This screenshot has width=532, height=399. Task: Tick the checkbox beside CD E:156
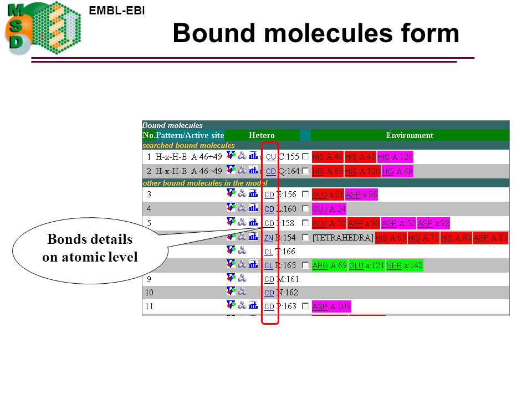pyautogui.click(x=305, y=194)
